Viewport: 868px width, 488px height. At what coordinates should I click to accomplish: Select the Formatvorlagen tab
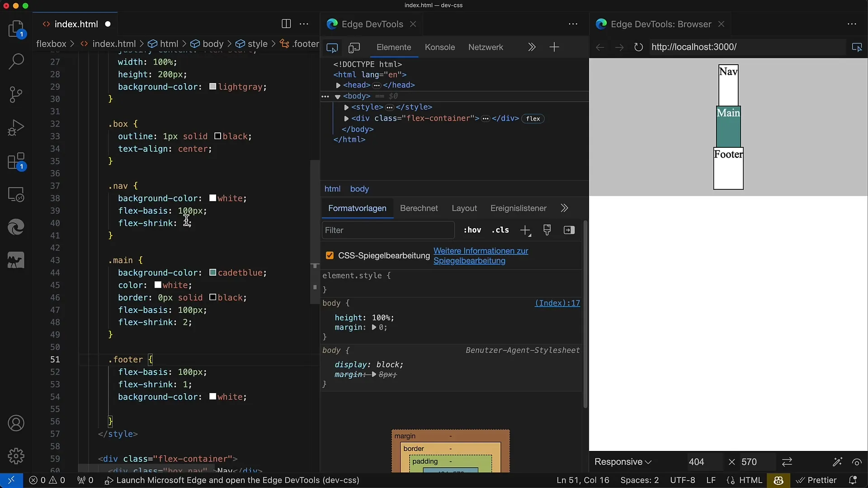357,208
